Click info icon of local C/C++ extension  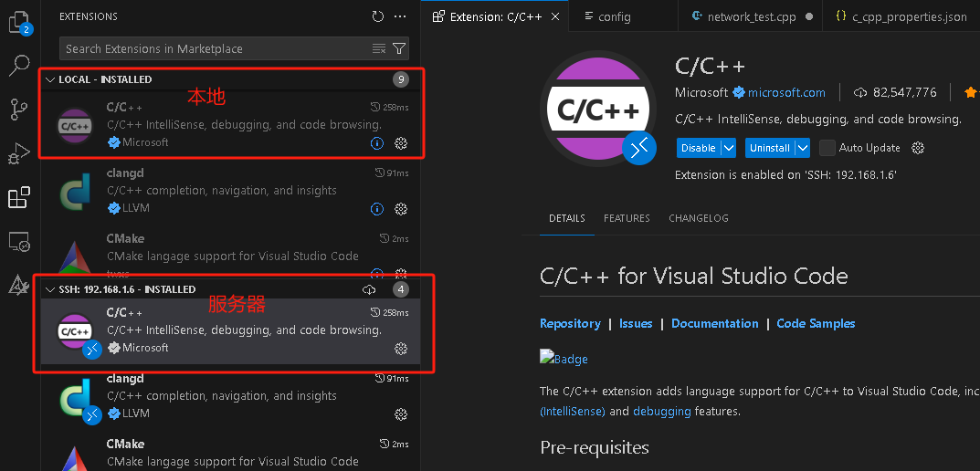[x=377, y=143]
